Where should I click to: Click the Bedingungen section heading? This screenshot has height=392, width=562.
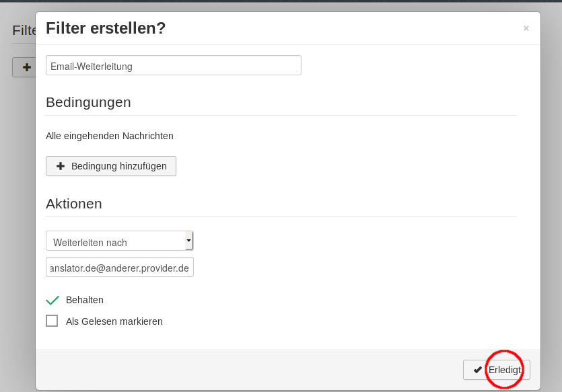pyautogui.click(x=88, y=102)
